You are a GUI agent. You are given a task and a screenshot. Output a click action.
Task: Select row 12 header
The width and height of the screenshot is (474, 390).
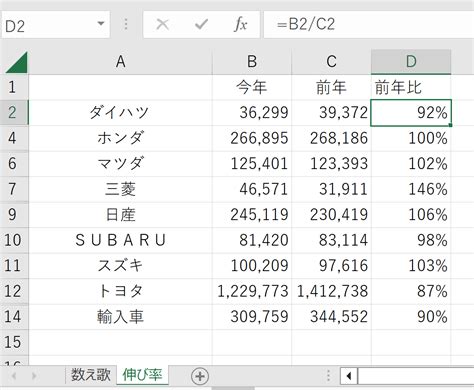[x=14, y=291]
